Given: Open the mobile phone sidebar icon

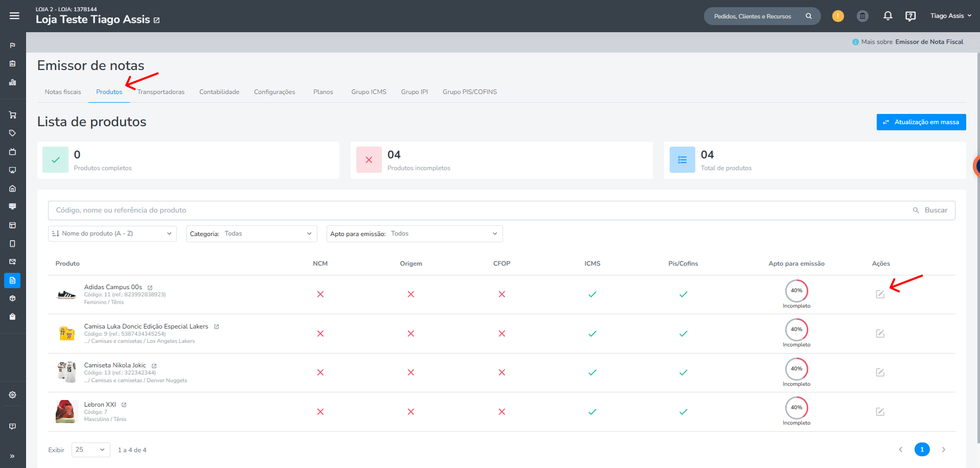Looking at the screenshot, I should 12,244.
